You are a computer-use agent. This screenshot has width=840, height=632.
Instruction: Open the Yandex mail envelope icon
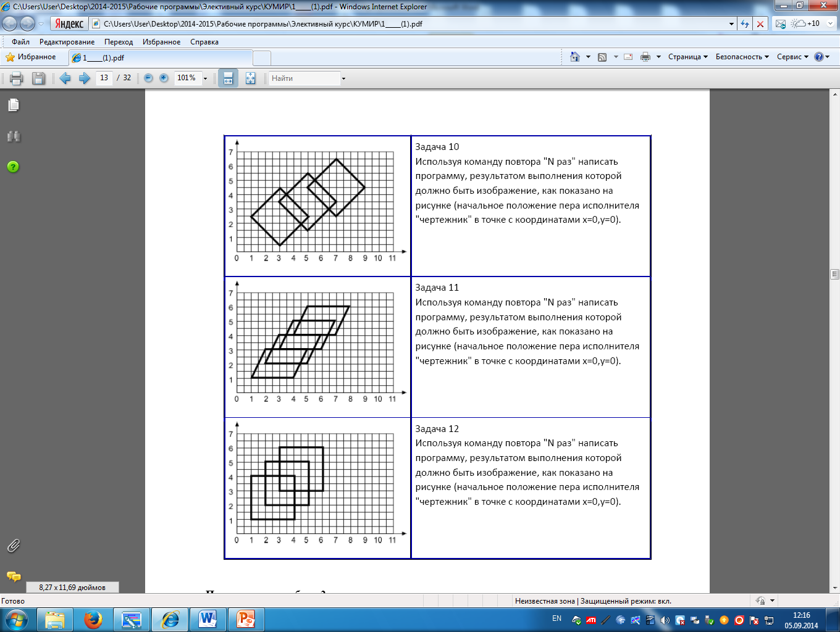tap(781, 23)
